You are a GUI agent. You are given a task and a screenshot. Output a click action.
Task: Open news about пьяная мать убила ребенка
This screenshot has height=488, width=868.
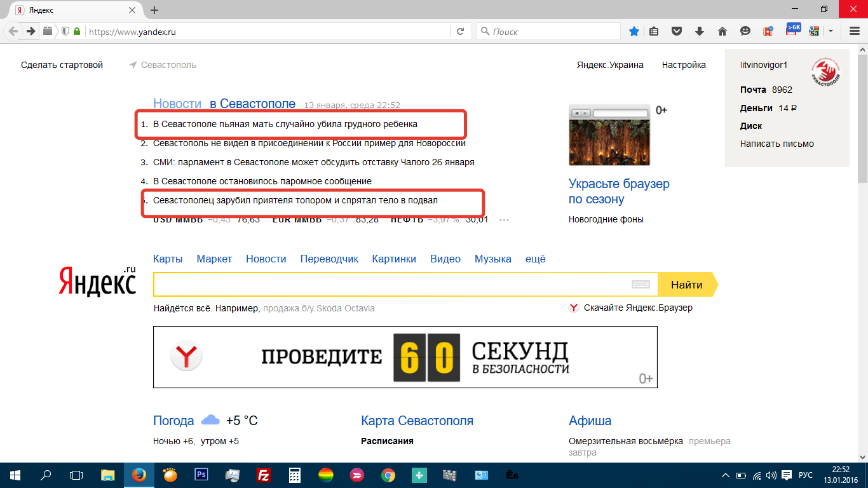[285, 124]
